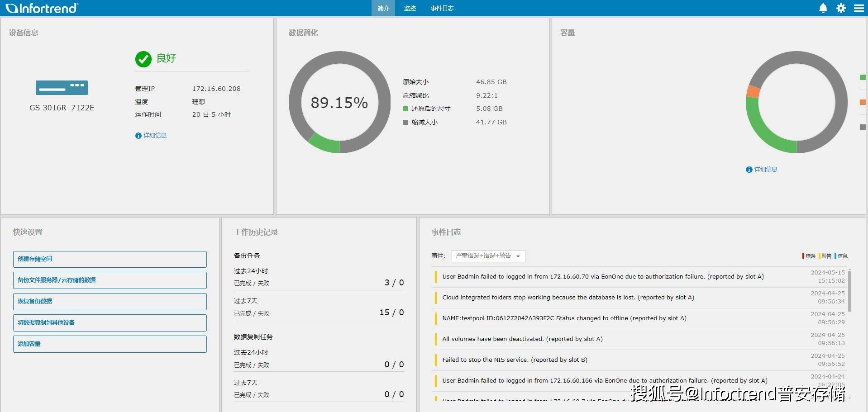Screen dimensions: 868x412
Task: Open the hamburger main menu
Action: (858, 8)
